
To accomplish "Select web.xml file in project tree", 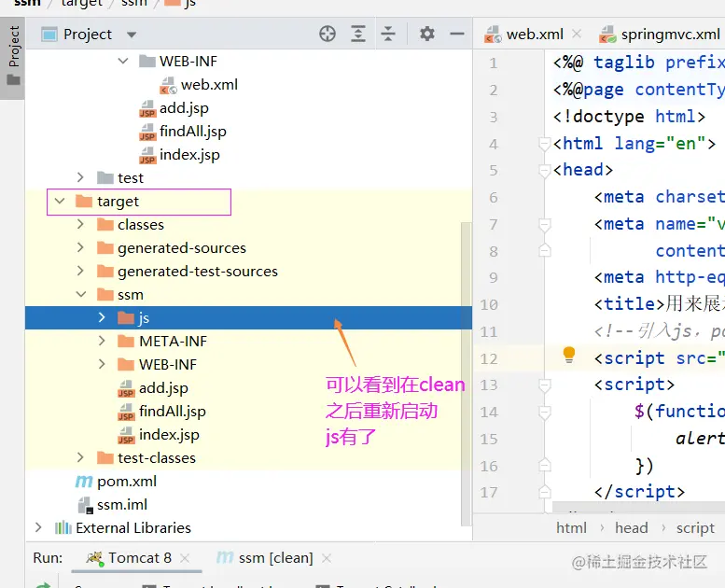I will click(209, 85).
